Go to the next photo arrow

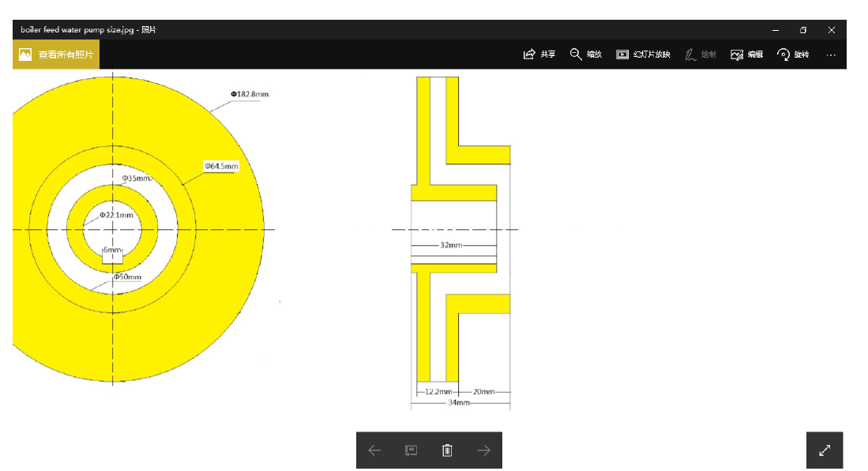pyautogui.click(x=484, y=450)
